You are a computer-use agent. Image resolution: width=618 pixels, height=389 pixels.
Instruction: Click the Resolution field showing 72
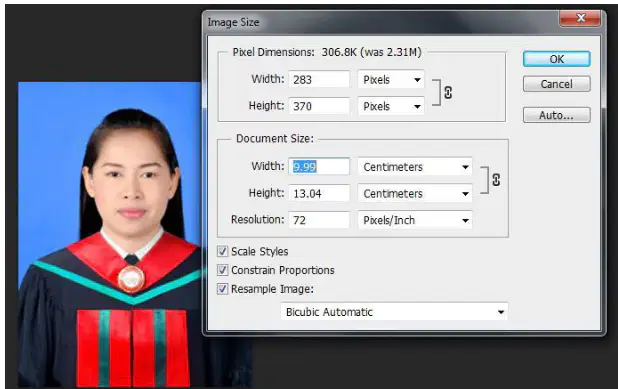pos(319,220)
